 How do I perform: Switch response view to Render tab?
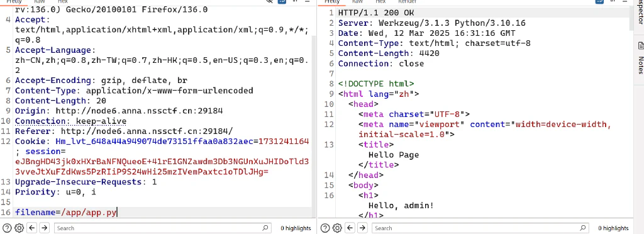point(408,2)
